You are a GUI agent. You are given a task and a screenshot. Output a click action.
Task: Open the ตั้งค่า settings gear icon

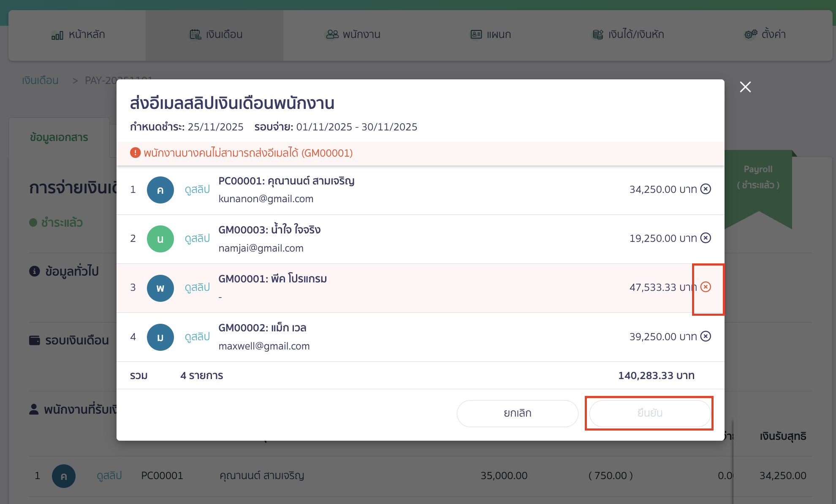tap(750, 34)
